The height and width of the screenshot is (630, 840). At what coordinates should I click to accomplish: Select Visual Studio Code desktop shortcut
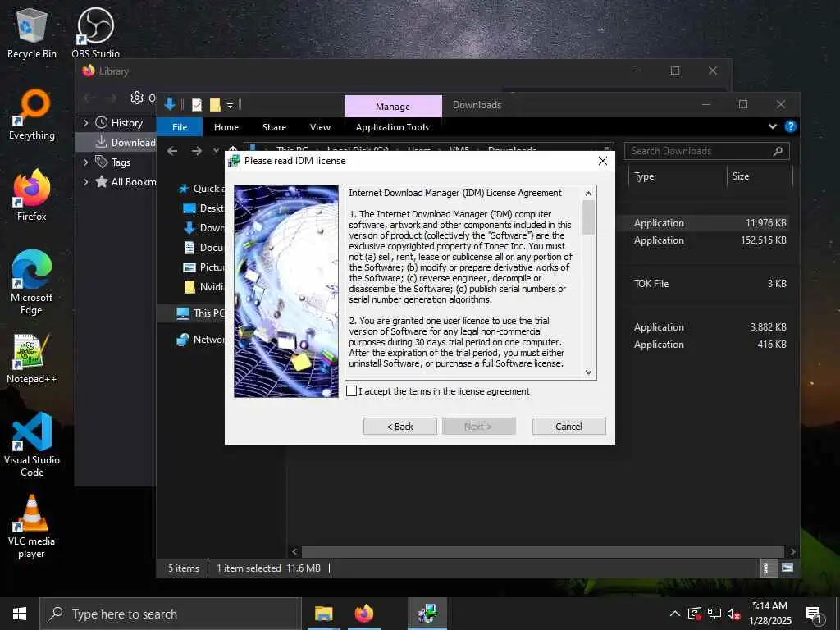[32, 445]
